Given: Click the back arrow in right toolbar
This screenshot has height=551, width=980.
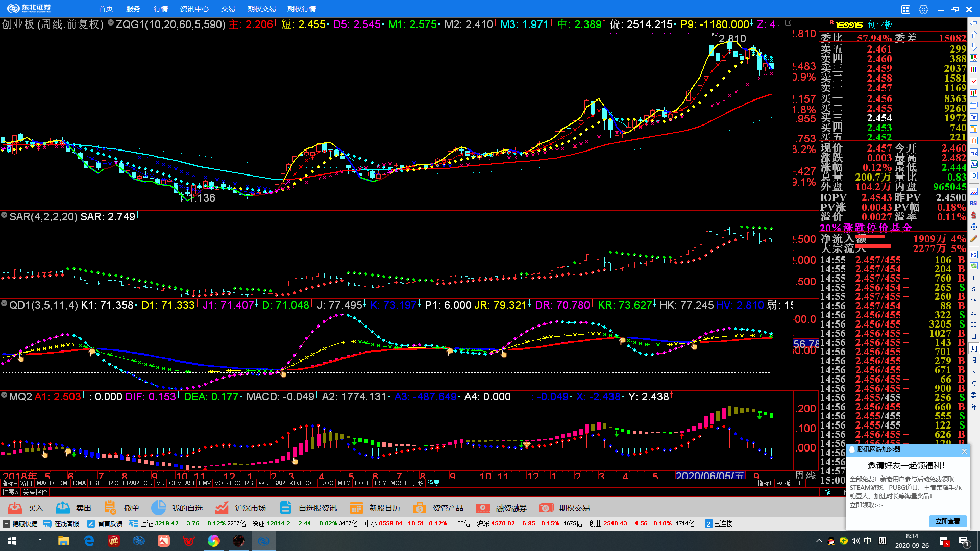Looking at the screenshot, I should pyautogui.click(x=974, y=23).
